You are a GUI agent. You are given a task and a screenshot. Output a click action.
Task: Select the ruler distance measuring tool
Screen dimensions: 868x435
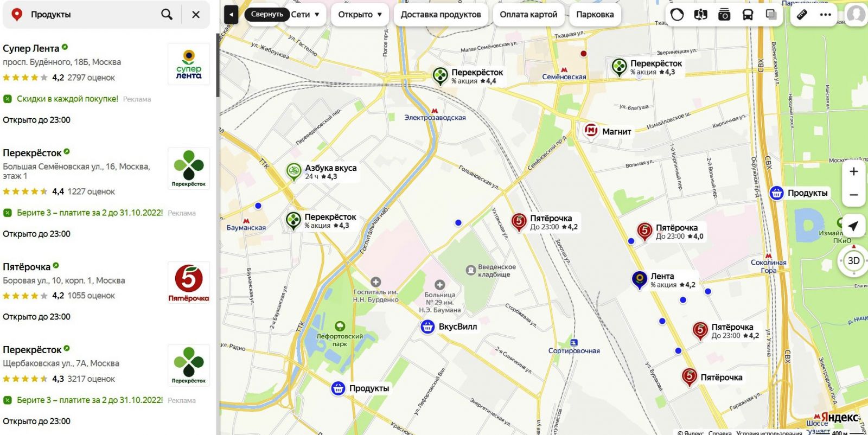[802, 15]
